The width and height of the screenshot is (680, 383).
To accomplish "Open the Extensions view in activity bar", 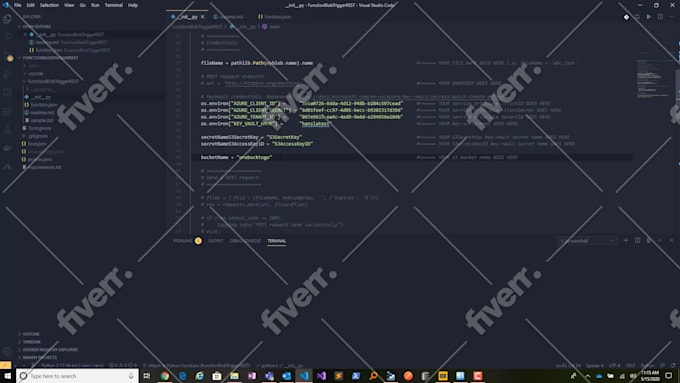I will 7,111.
